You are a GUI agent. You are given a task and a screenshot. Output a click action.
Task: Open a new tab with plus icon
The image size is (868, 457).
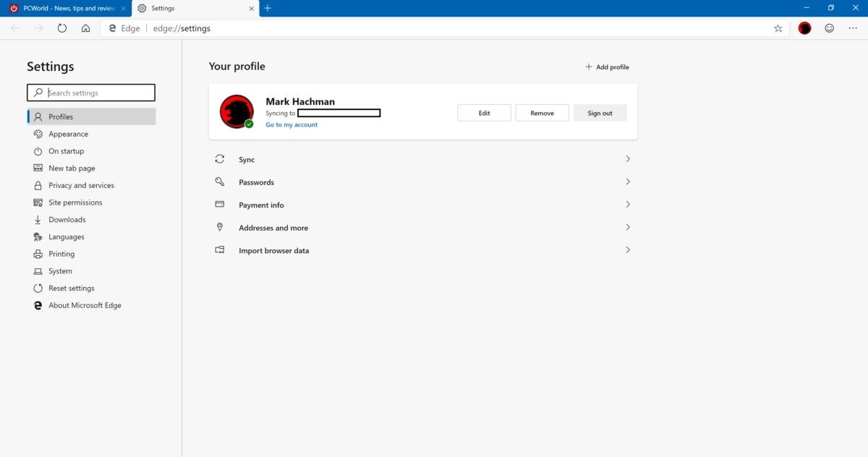tap(268, 8)
